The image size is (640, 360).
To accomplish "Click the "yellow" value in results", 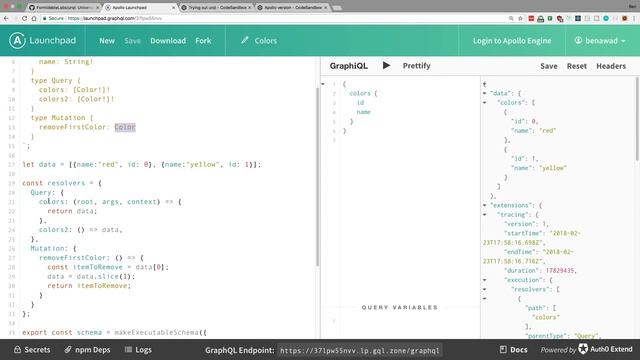I will 553,168.
